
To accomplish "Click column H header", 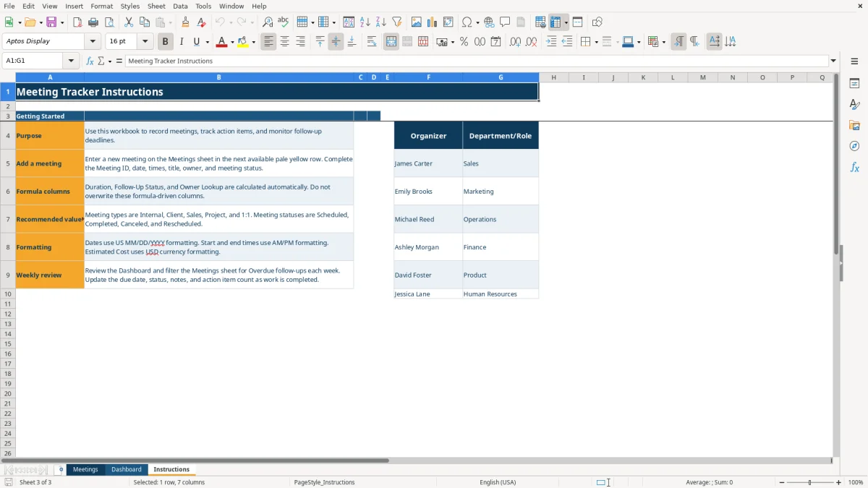I will pyautogui.click(x=553, y=77).
